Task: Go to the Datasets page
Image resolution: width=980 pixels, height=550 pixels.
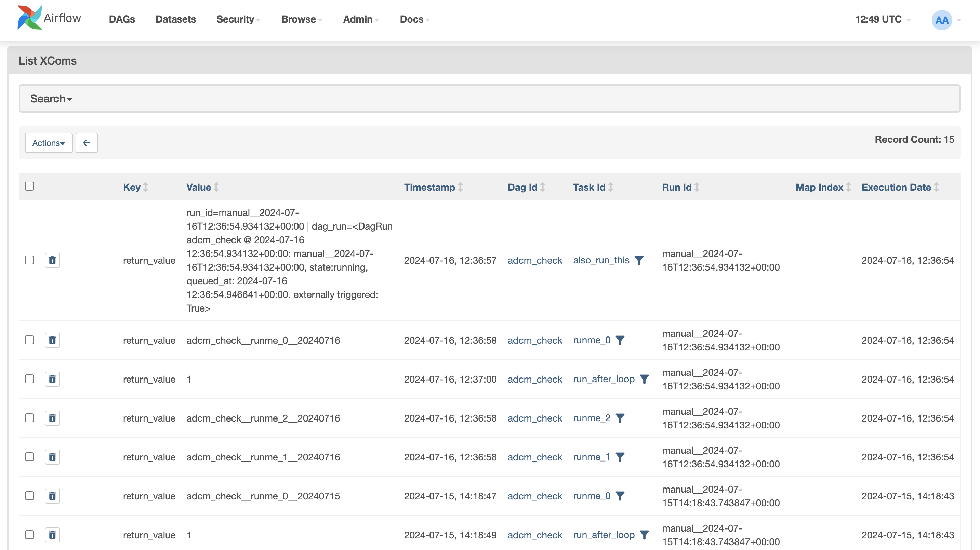Action: tap(175, 19)
